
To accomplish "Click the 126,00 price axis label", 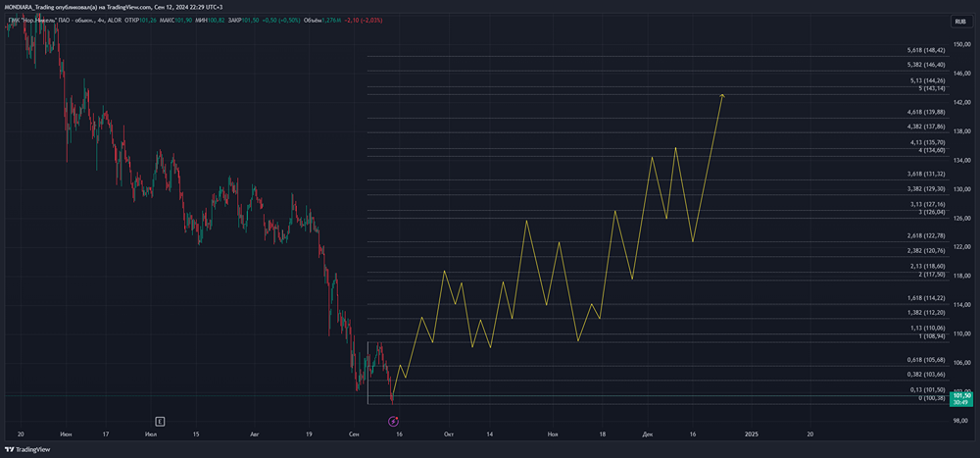I will pos(961,218).
